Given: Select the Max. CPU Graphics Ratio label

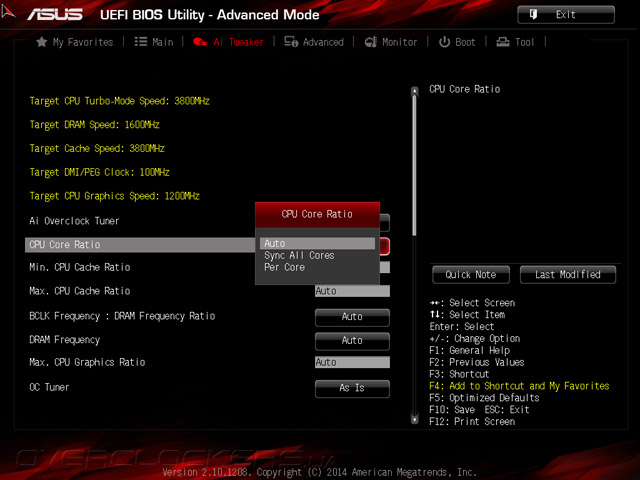Looking at the screenshot, I should coord(87,362).
